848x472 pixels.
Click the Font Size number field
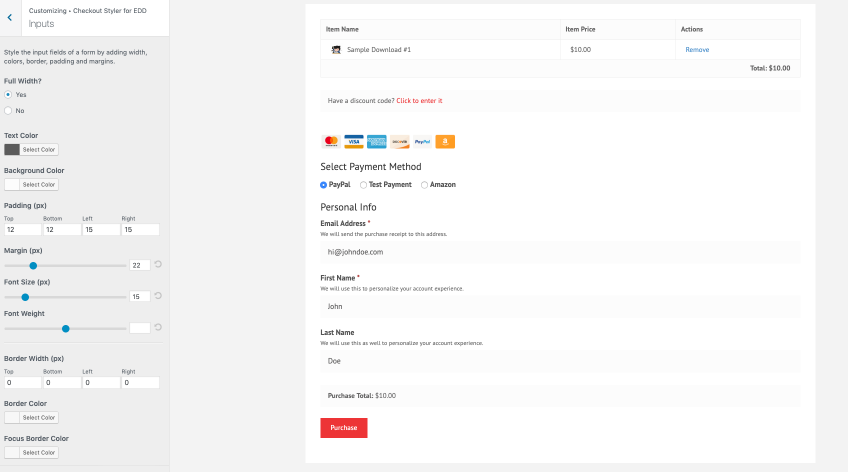point(140,297)
